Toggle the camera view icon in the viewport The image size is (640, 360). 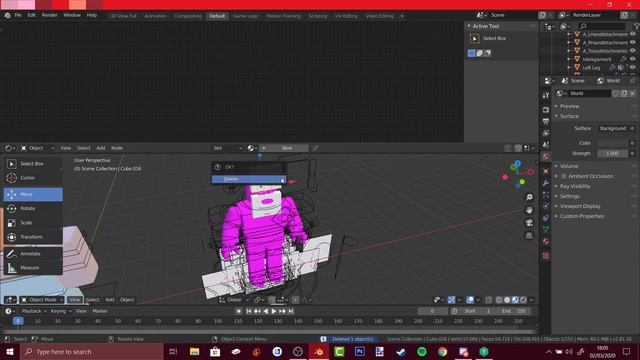529,223
